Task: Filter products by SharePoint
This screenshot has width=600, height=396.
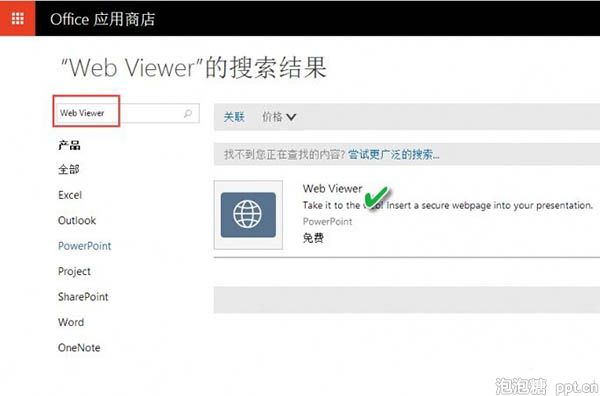Action: coord(83,297)
